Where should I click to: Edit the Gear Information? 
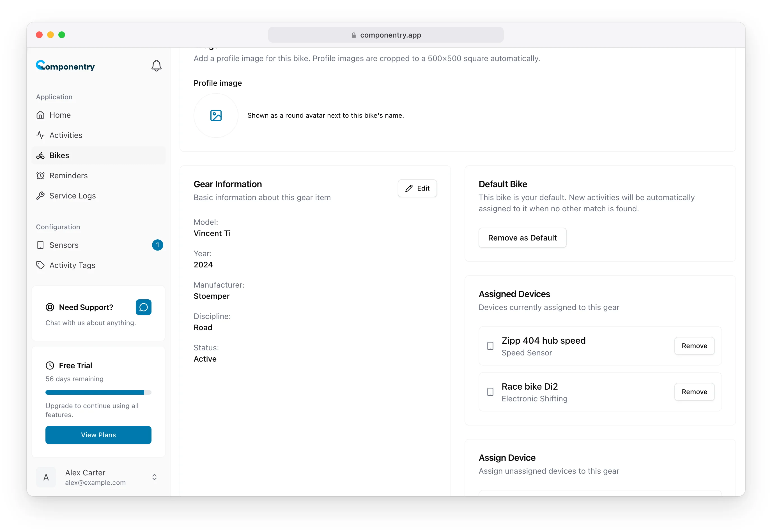pyautogui.click(x=417, y=188)
